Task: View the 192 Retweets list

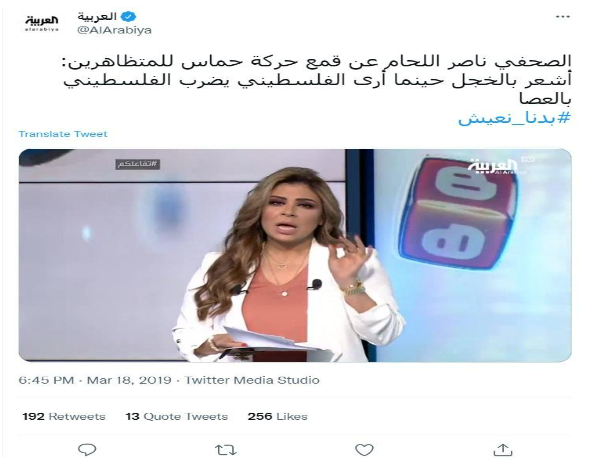Action: 64,416
